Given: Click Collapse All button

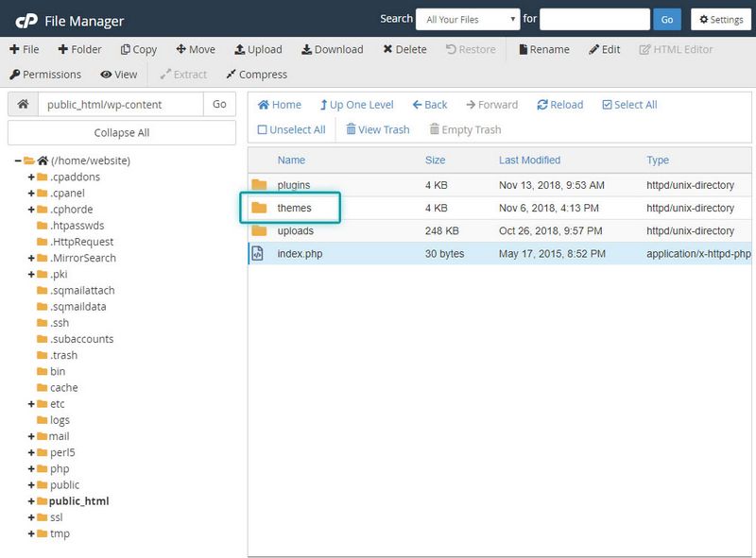Looking at the screenshot, I should click(x=122, y=132).
